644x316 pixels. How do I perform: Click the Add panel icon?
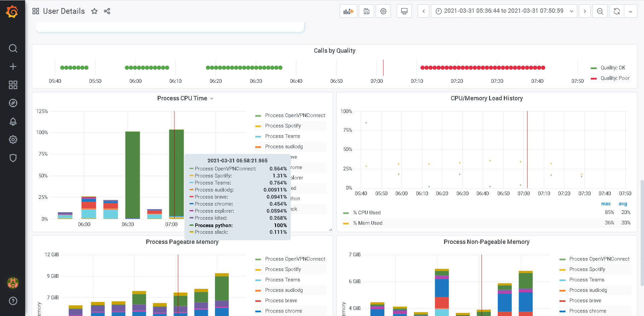[348, 11]
